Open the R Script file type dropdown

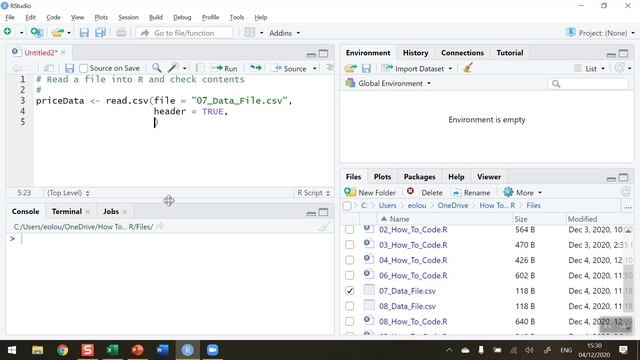[x=313, y=193]
